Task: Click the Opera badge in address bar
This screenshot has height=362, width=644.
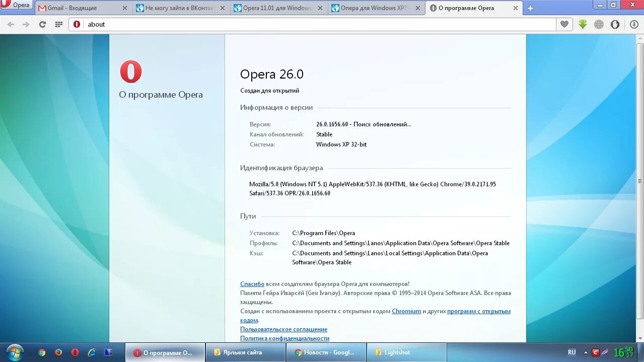Action: point(77,24)
